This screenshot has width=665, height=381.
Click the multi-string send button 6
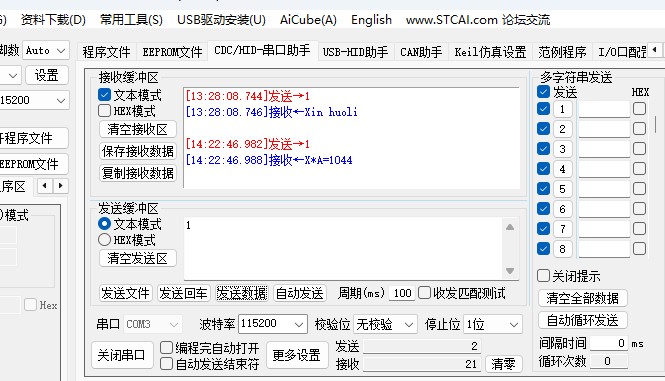click(562, 209)
